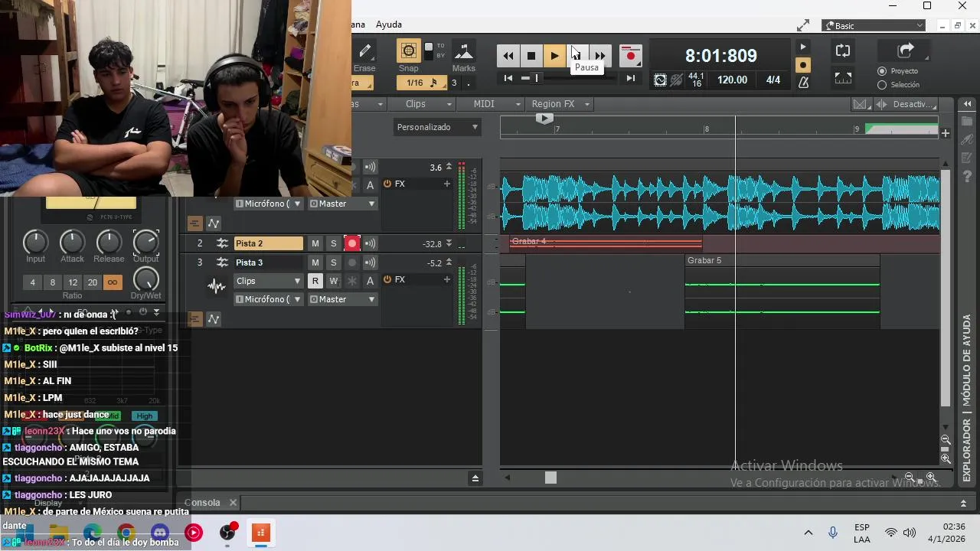The width and height of the screenshot is (980, 551).
Task: Toggle the loop on/off icon
Action: pos(843,51)
